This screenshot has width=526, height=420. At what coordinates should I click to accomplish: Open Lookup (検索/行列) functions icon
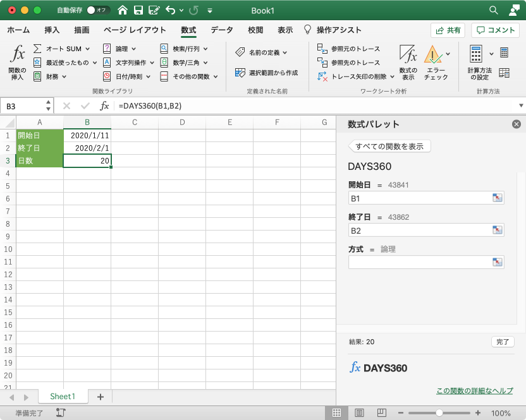[x=164, y=49]
